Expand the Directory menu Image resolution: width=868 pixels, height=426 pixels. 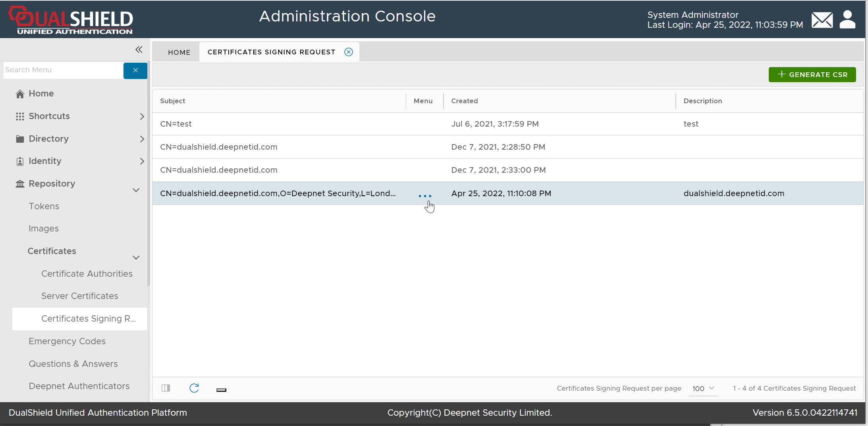142,139
